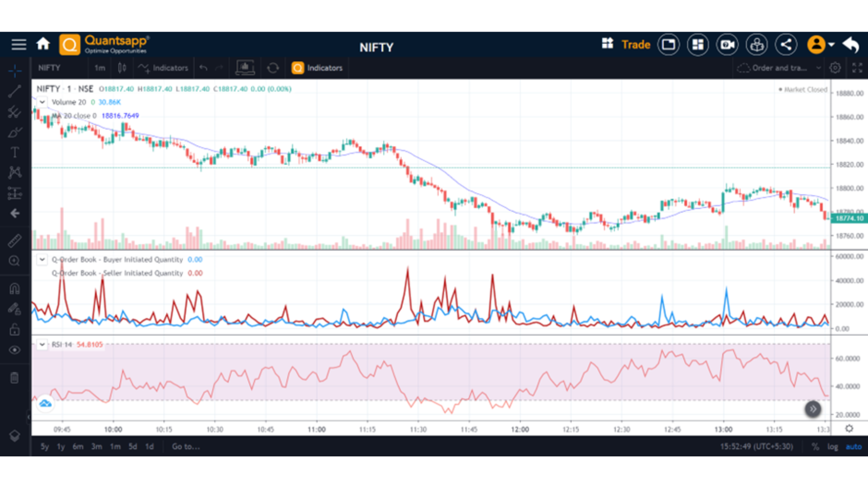Toggle hide all drawings eye icon
The width and height of the screenshot is (868, 488).
tap(14, 350)
